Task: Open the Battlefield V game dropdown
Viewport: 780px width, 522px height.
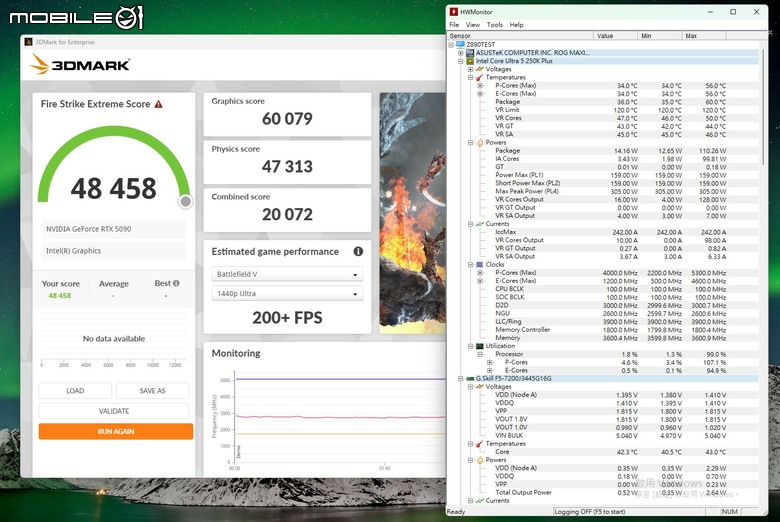Action: click(x=288, y=274)
